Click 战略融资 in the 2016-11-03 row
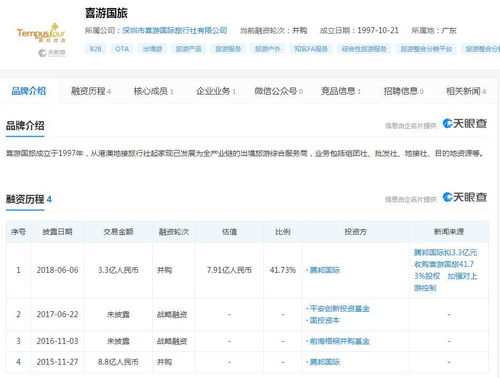The height and width of the screenshot is (378, 500). click(x=172, y=341)
